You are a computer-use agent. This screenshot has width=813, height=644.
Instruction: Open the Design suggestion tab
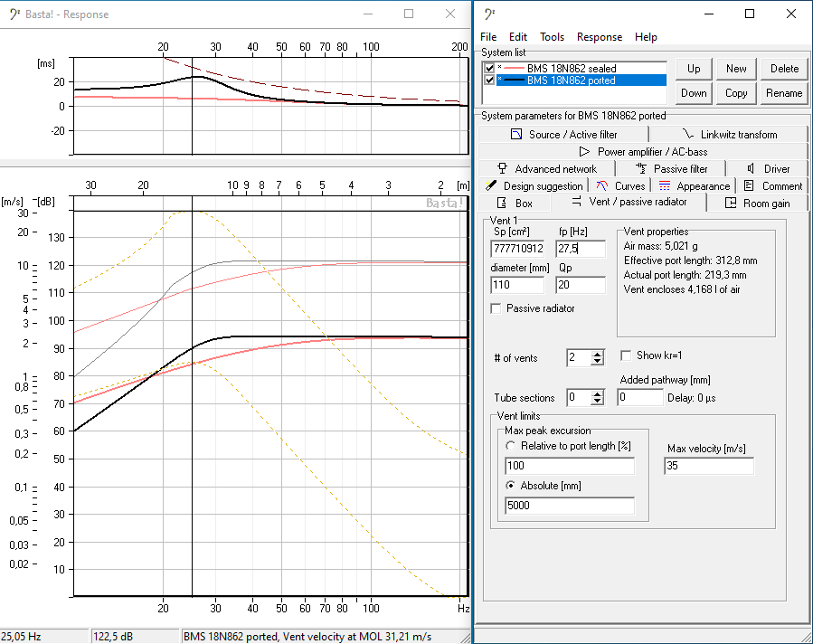point(534,185)
